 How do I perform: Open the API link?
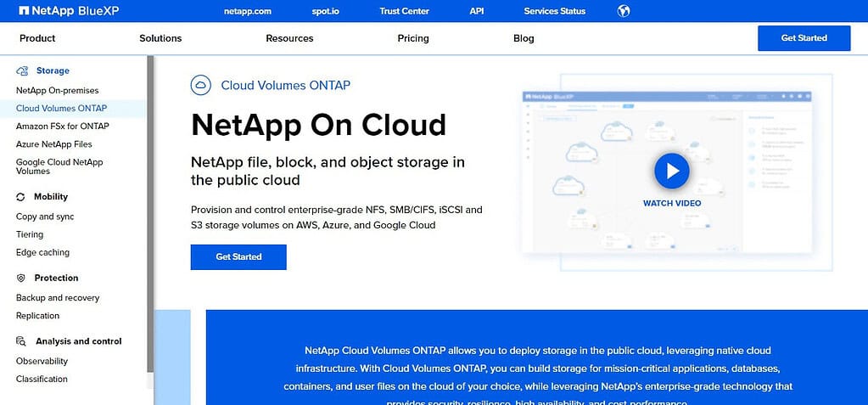[477, 11]
